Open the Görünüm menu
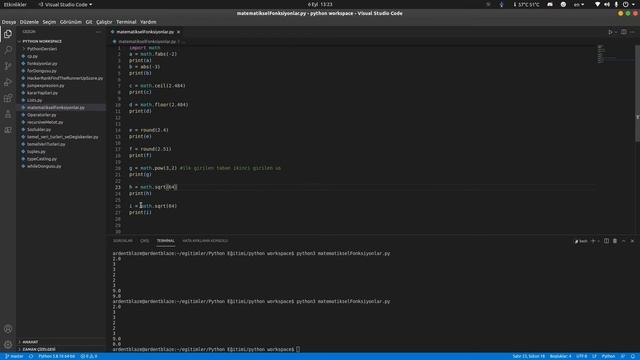 pos(71,22)
